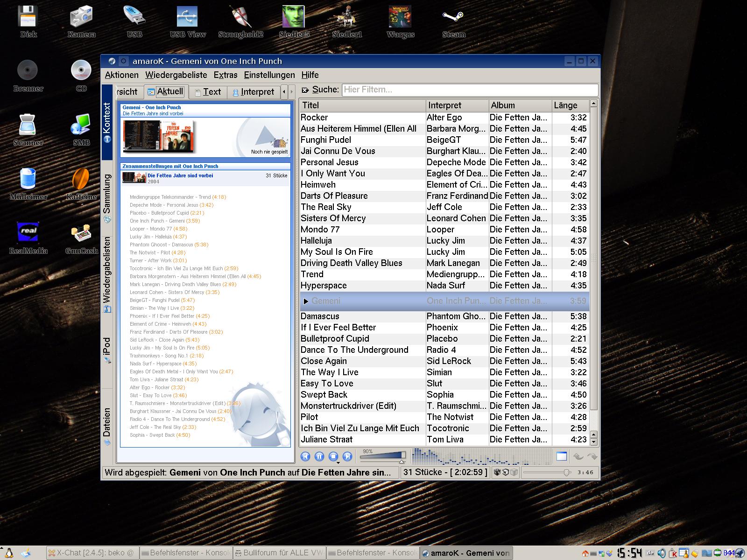
Task: Expand Die Fetten Jahre sind vorbei compilation
Action: [205, 178]
